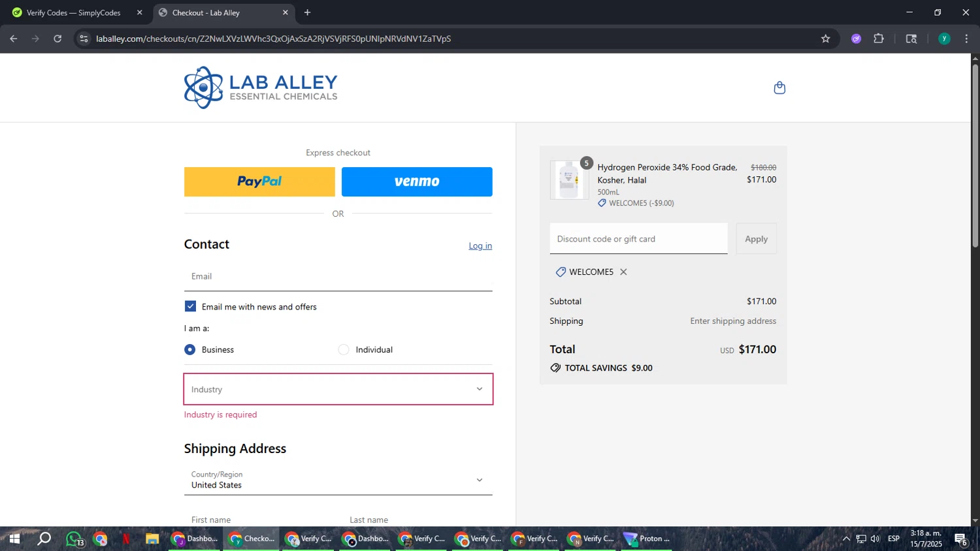The image size is (980, 551).
Task: Click the Industry is required error text
Action: click(x=221, y=415)
